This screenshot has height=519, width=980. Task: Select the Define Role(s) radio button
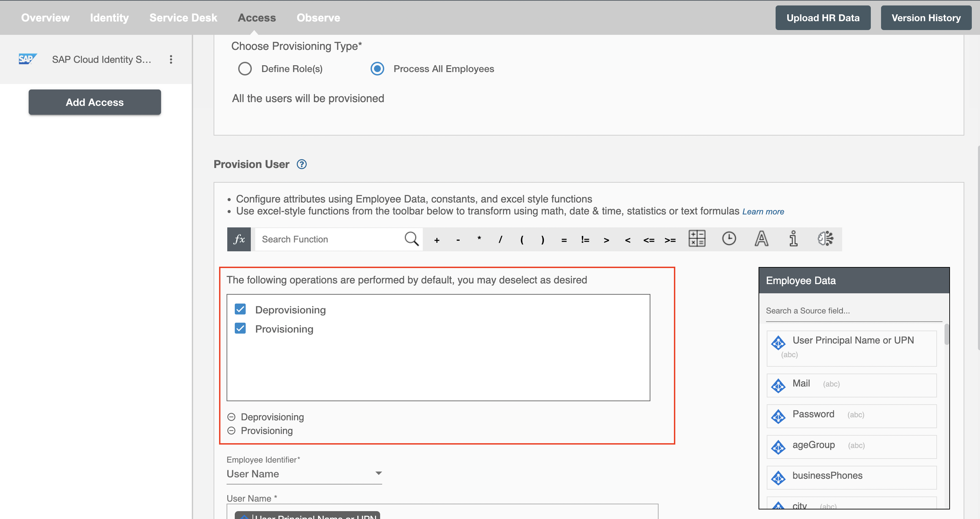pyautogui.click(x=245, y=68)
